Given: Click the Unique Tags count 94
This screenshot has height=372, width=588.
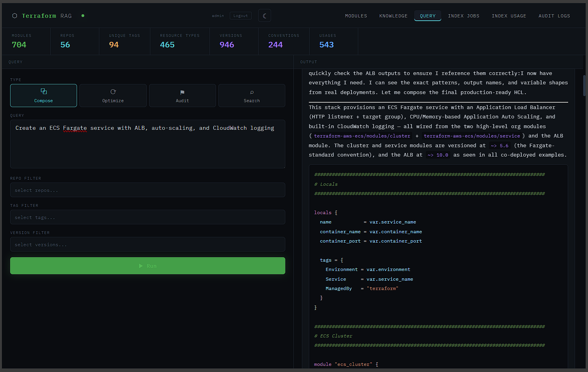Looking at the screenshot, I should click(114, 45).
